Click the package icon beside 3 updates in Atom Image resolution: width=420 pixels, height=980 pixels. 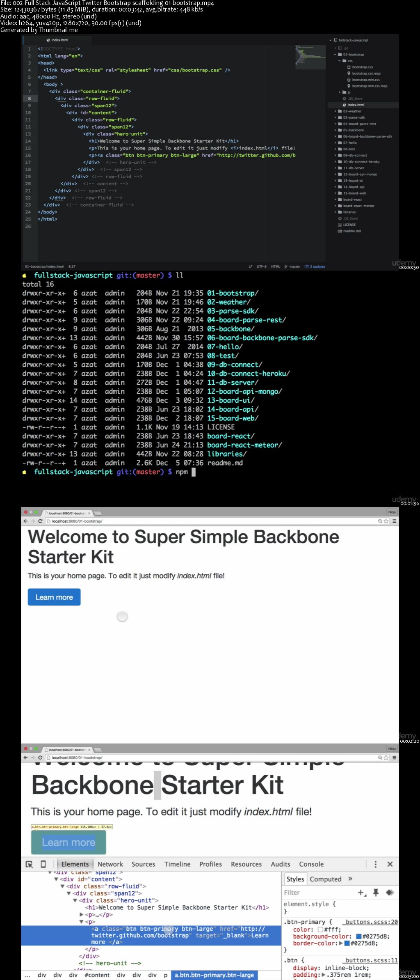(306, 266)
